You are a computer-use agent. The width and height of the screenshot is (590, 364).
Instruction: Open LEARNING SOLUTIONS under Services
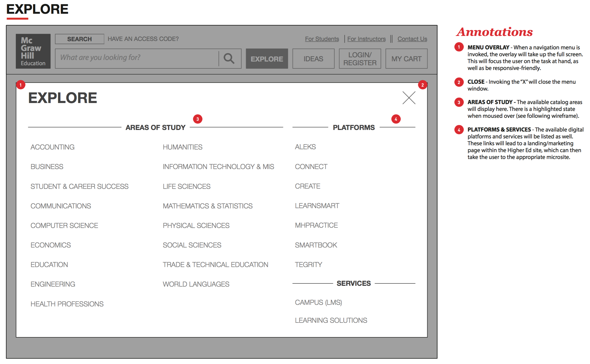click(x=331, y=320)
